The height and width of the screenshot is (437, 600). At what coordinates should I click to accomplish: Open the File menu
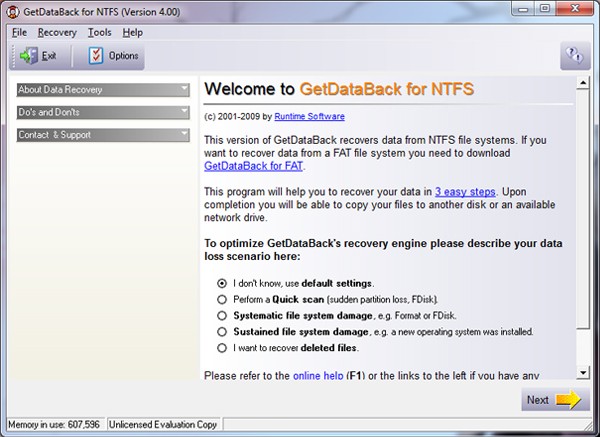(19, 33)
